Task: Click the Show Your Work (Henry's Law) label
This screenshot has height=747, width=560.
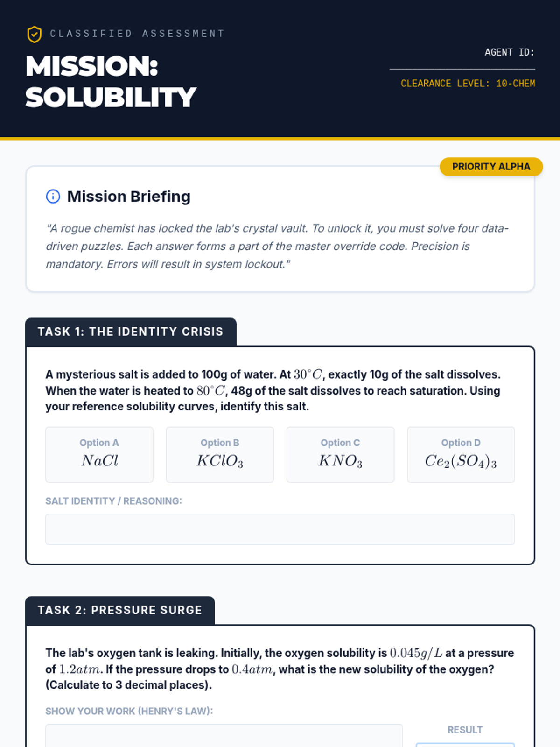Action: pyautogui.click(x=129, y=711)
